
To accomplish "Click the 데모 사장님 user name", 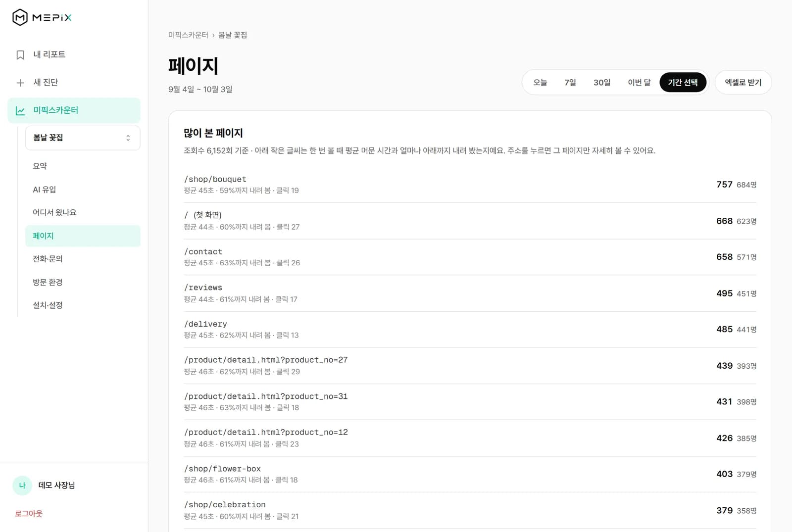I will coord(56,485).
